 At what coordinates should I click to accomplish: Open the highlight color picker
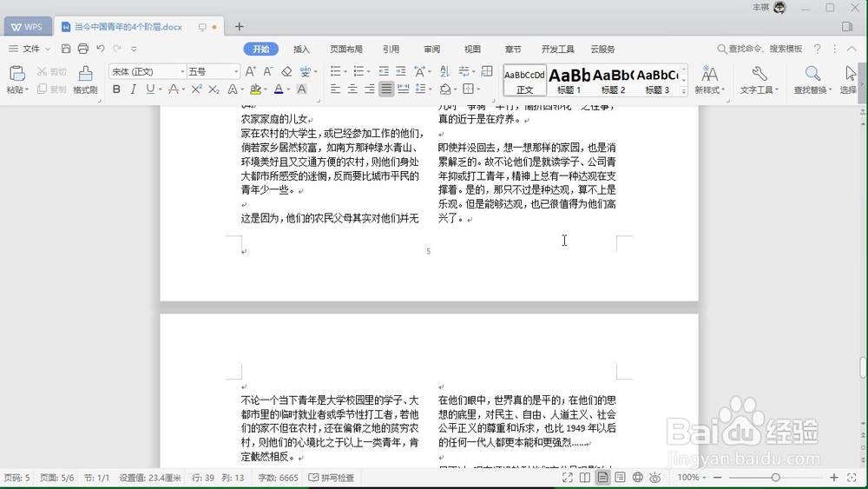click(265, 89)
